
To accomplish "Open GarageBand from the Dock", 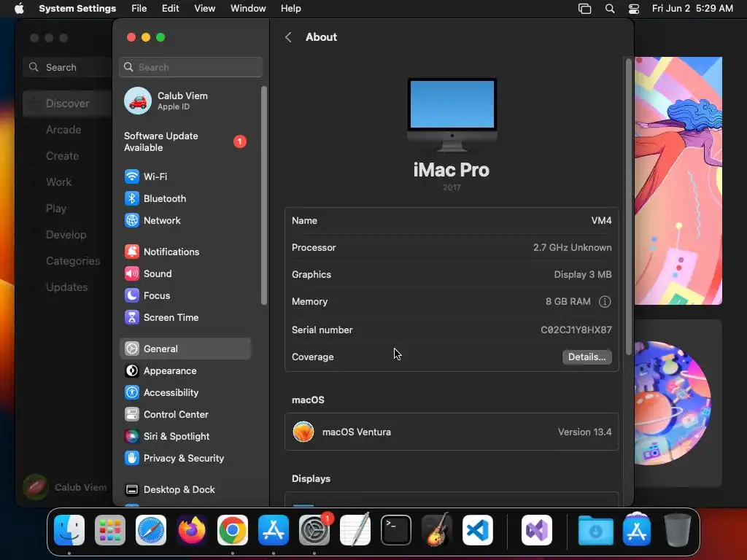I will tap(437, 530).
